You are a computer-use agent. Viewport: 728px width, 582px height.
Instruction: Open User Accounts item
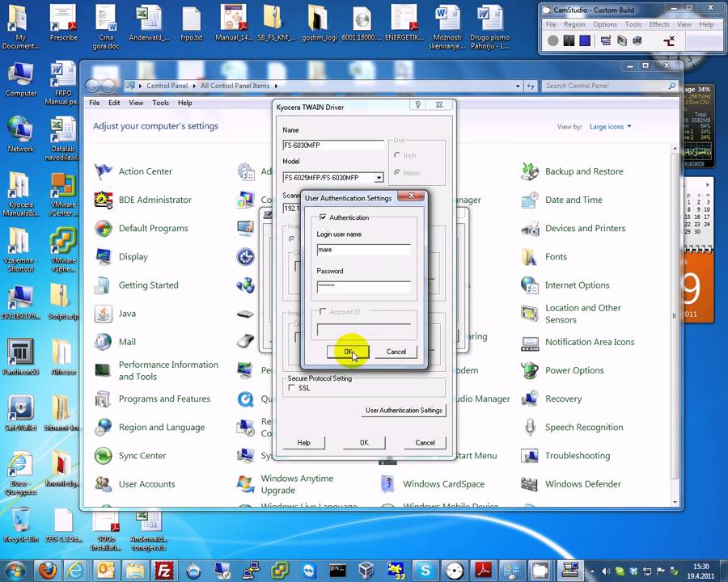click(x=134, y=484)
